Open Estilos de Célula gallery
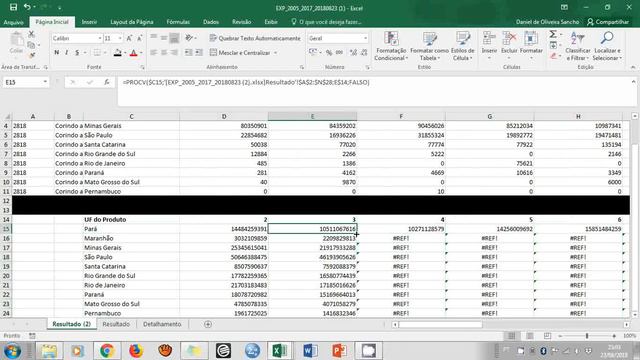Viewport: 640px width, 360px height. pyautogui.click(x=463, y=46)
